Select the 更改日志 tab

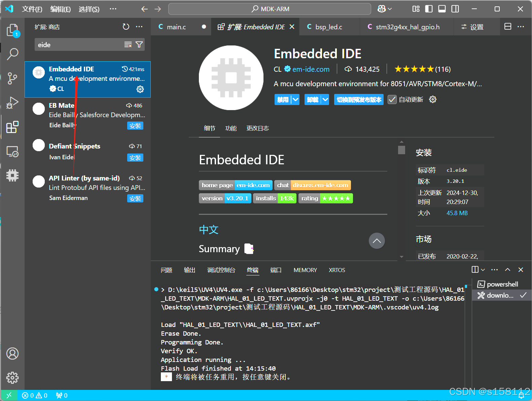click(x=258, y=128)
